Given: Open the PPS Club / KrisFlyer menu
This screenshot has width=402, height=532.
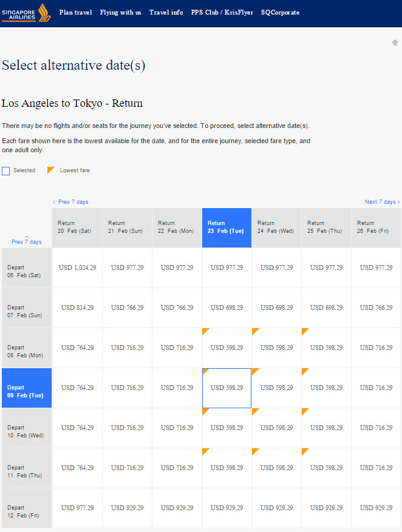Looking at the screenshot, I should (x=222, y=13).
